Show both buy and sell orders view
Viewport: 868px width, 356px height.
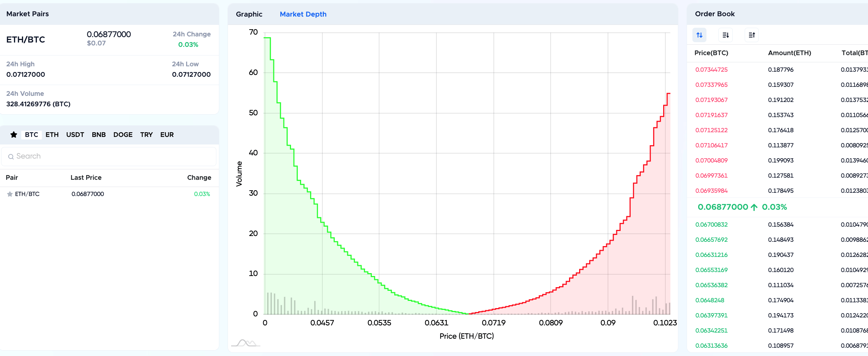point(699,35)
